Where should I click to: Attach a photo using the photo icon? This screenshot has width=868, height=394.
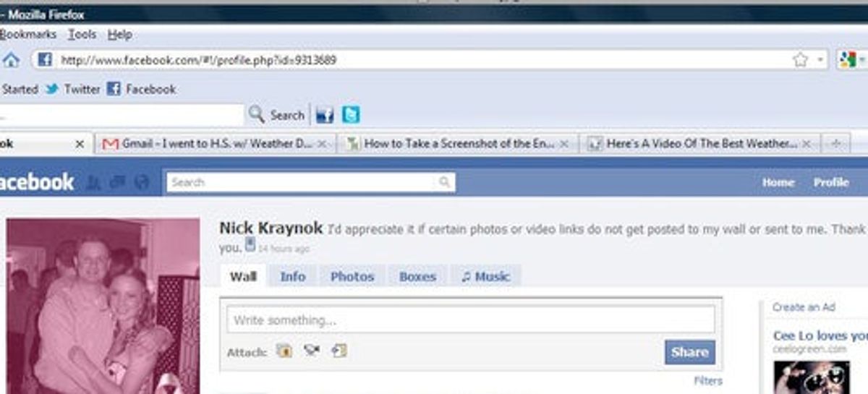[x=284, y=351]
